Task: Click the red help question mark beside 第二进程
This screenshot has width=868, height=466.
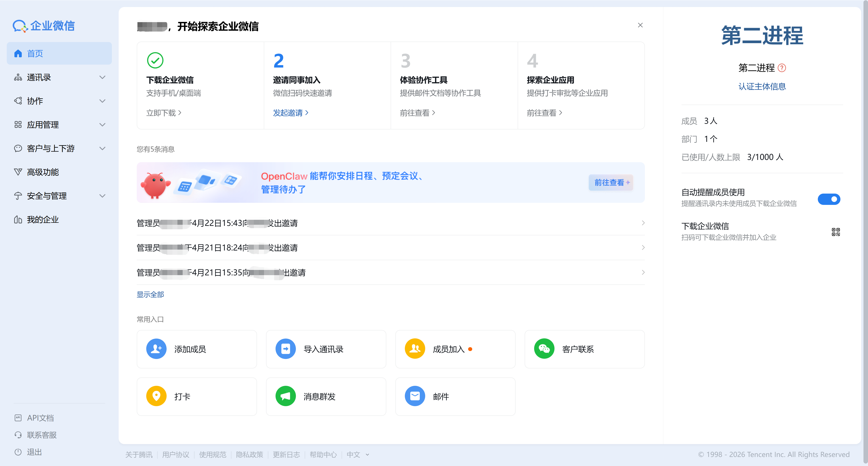Action: pyautogui.click(x=782, y=68)
